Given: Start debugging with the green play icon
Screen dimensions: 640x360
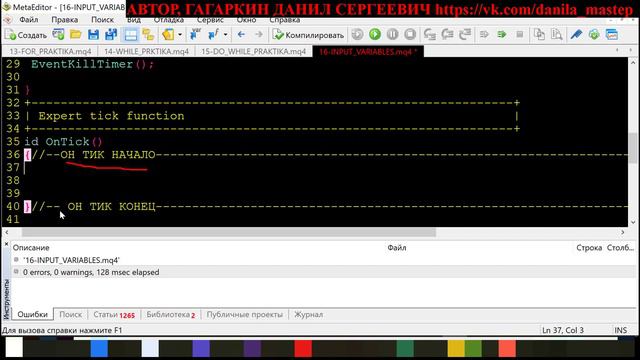Looking at the screenshot, I should [x=375, y=35].
